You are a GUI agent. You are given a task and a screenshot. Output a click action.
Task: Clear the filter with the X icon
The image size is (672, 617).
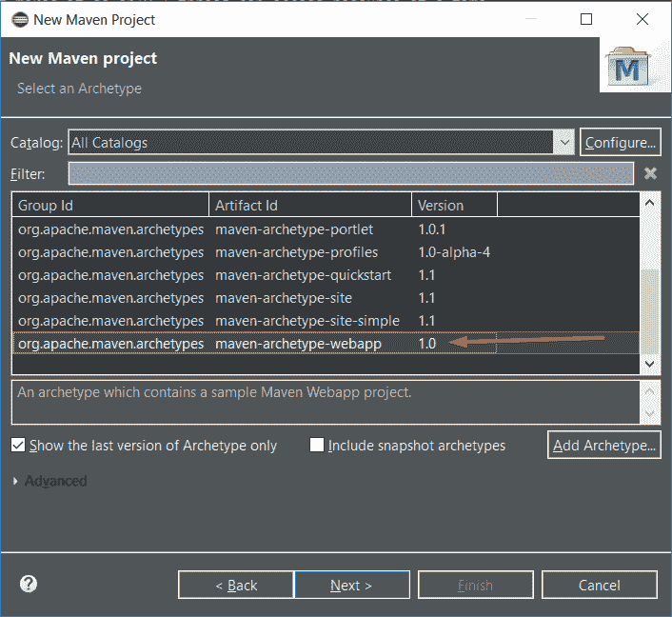tap(650, 173)
